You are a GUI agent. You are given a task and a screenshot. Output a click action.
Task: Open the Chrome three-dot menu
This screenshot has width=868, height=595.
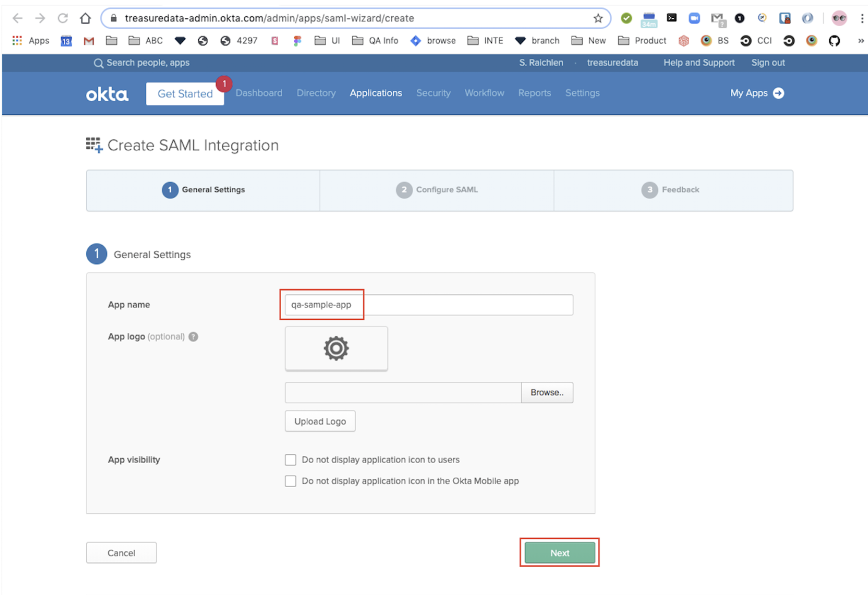tap(862, 18)
